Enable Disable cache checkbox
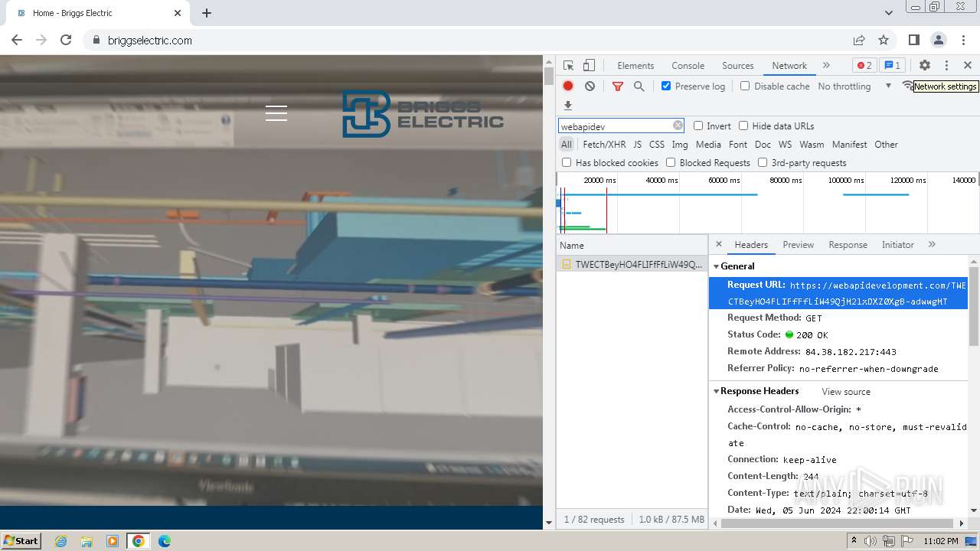Image resolution: width=980 pixels, height=551 pixels. click(x=745, y=86)
